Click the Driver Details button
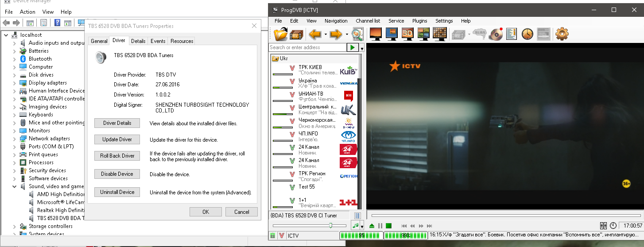Image resolution: width=644 pixels, height=247 pixels. click(117, 123)
